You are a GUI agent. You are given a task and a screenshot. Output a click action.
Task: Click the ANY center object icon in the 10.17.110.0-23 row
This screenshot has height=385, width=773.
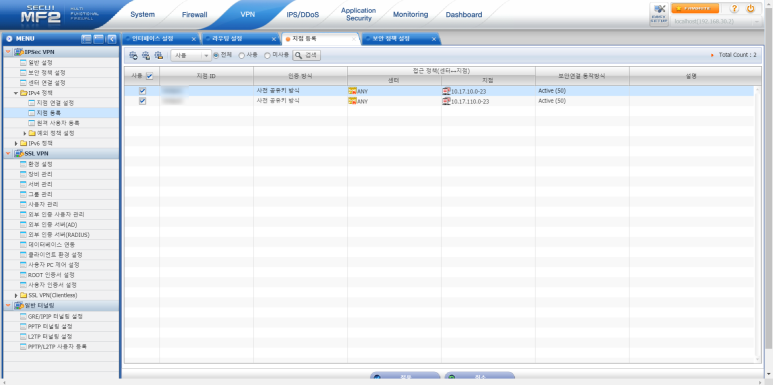click(352, 101)
